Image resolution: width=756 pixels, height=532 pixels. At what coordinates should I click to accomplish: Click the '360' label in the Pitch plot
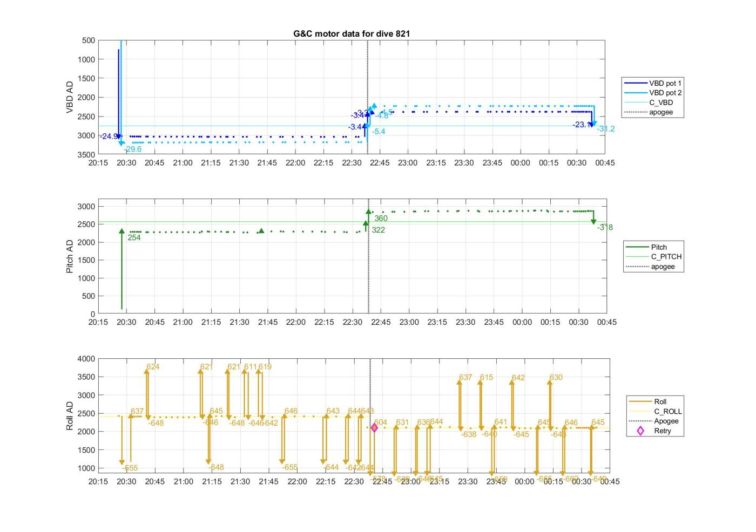coord(381,219)
